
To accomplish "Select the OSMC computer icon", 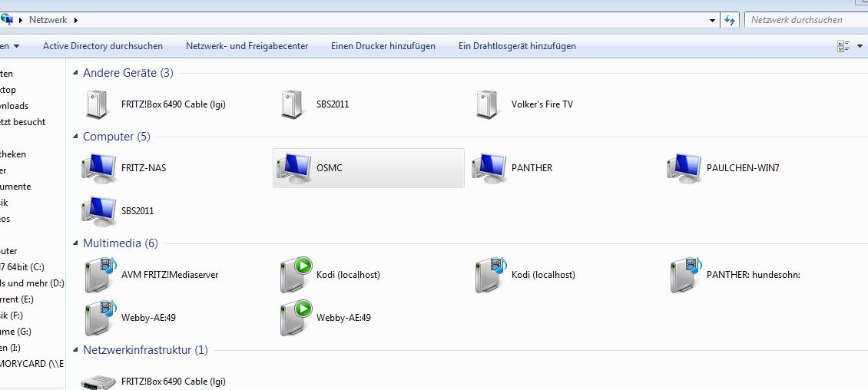I will pyautogui.click(x=294, y=168).
